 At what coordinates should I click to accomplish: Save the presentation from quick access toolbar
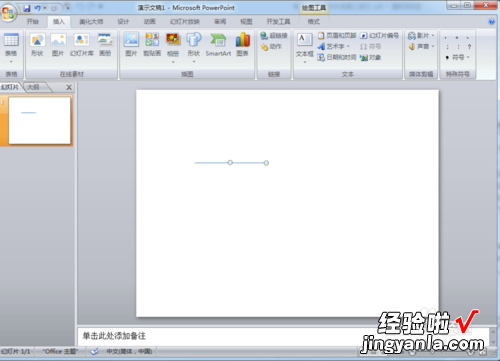pyautogui.click(x=27, y=8)
